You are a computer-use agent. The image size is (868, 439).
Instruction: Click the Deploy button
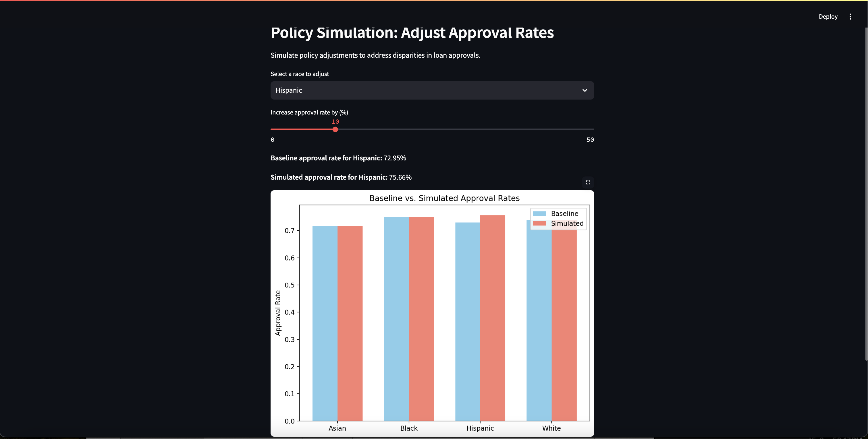coord(828,16)
